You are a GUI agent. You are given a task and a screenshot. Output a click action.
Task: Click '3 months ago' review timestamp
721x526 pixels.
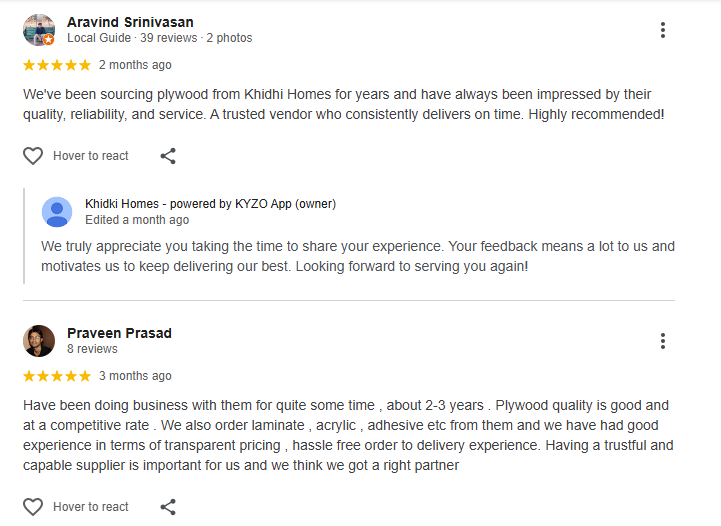coord(135,376)
